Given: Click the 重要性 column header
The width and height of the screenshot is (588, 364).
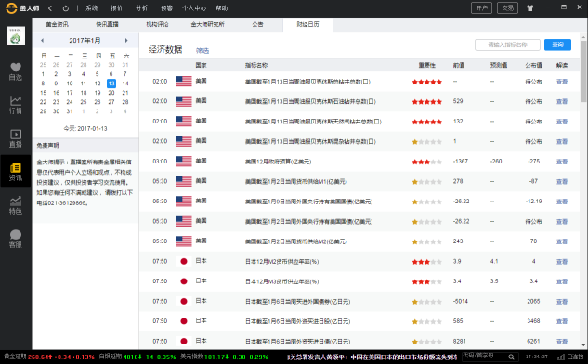Looking at the screenshot, I should [x=426, y=65].
